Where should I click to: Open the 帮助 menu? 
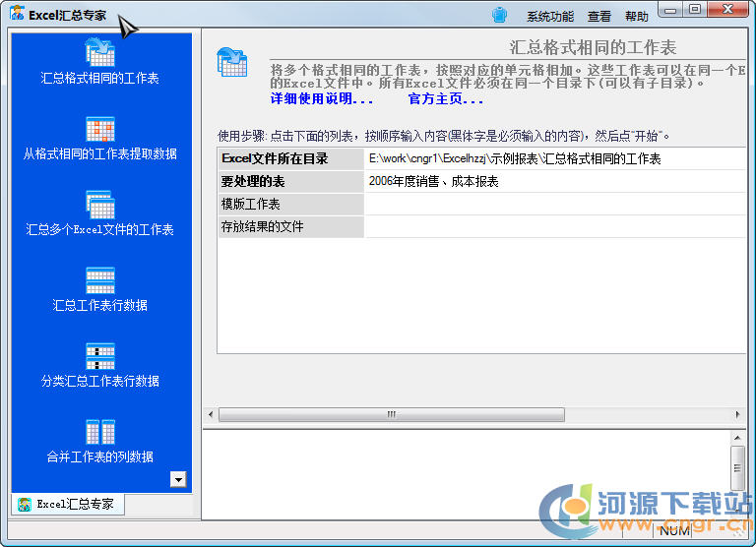pos(637,17)
